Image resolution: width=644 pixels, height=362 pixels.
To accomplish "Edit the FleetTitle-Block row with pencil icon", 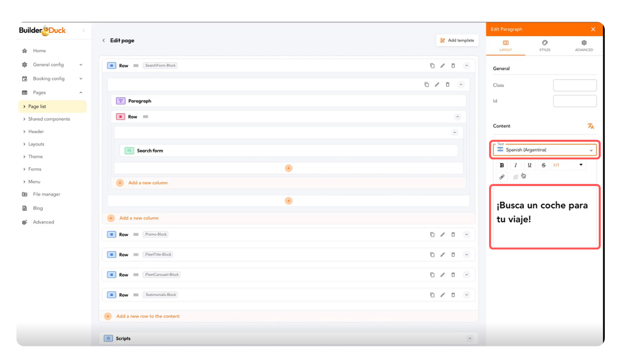I will pos(443,255).
